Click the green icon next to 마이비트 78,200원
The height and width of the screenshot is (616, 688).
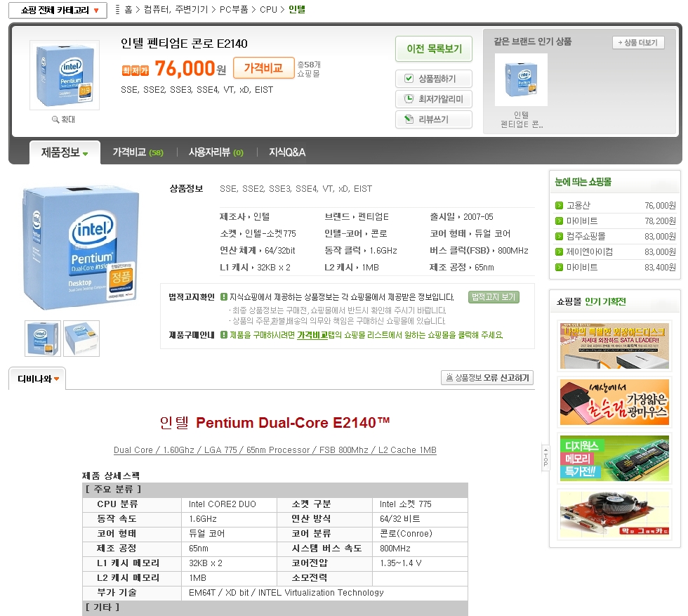click(559, 221)
